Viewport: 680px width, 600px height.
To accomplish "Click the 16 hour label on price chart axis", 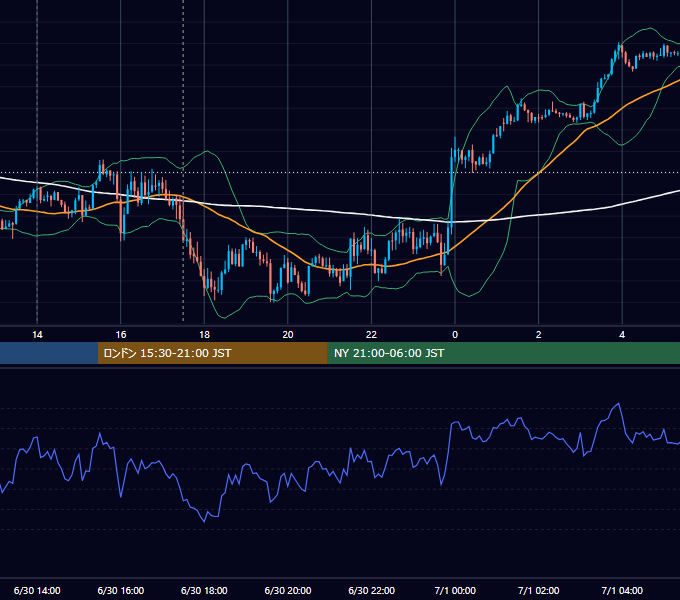I will click(x=121, y=335).
